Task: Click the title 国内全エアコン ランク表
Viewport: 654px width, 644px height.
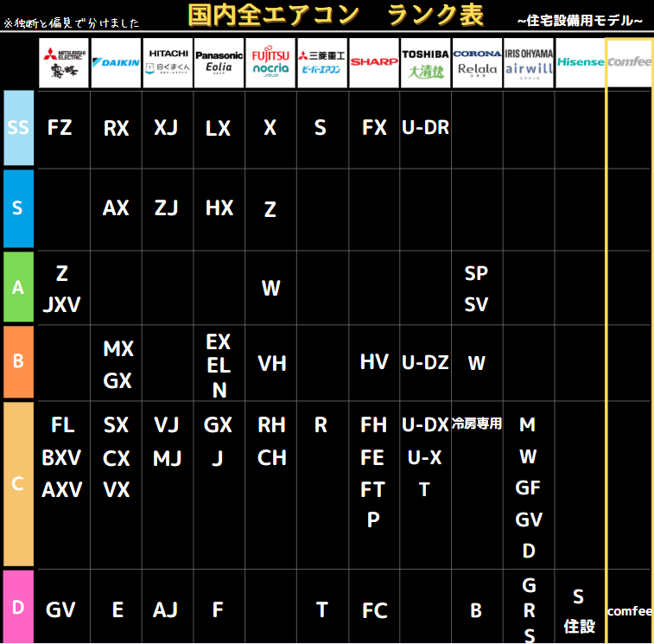Action: coord(336,16)
